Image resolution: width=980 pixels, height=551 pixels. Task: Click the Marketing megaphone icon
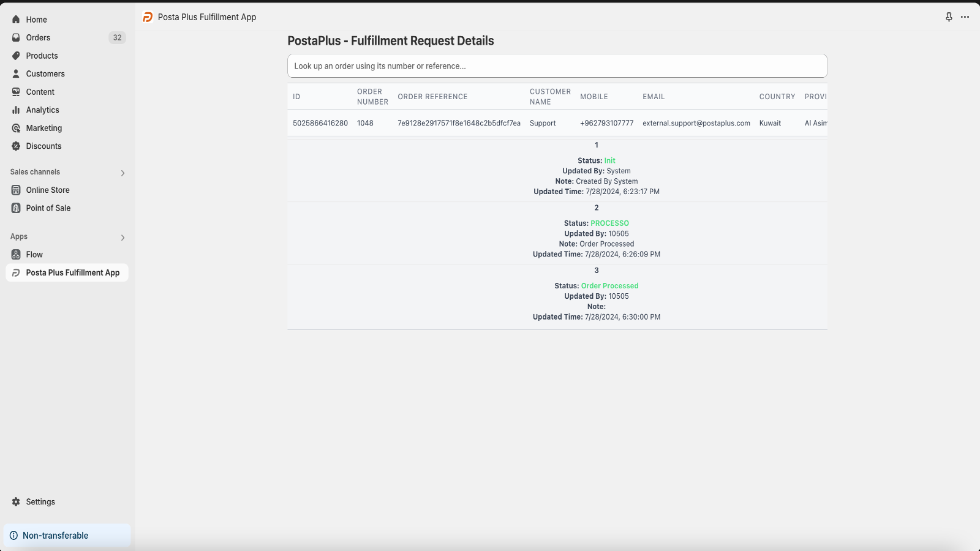pos(15,128)
